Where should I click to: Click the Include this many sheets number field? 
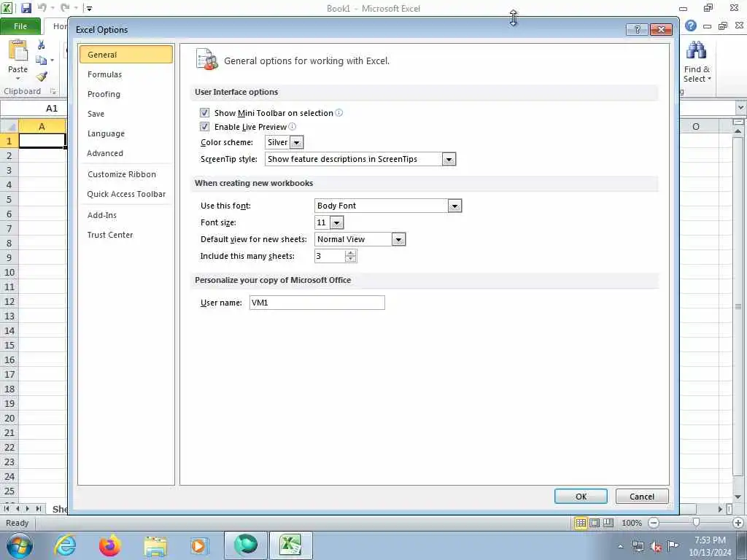330,256
